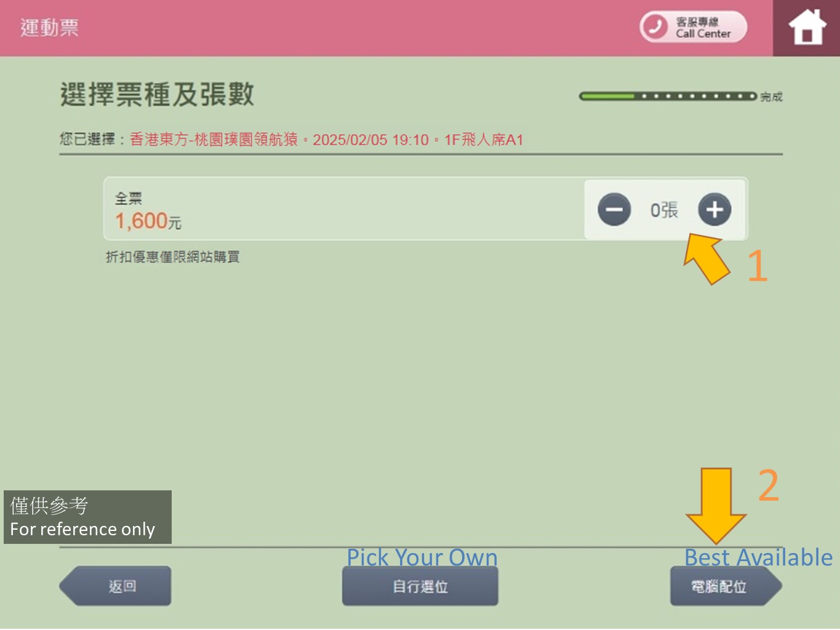Tap the phone icon in Call Center
Screen dimensions: 840x630
pyautogui.click(x=655, y=27)
